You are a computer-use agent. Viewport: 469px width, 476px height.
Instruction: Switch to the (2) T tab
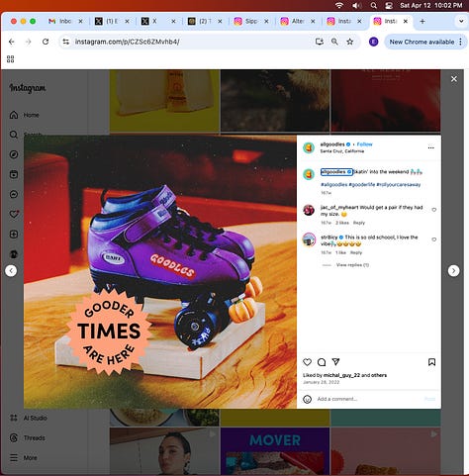205,21
